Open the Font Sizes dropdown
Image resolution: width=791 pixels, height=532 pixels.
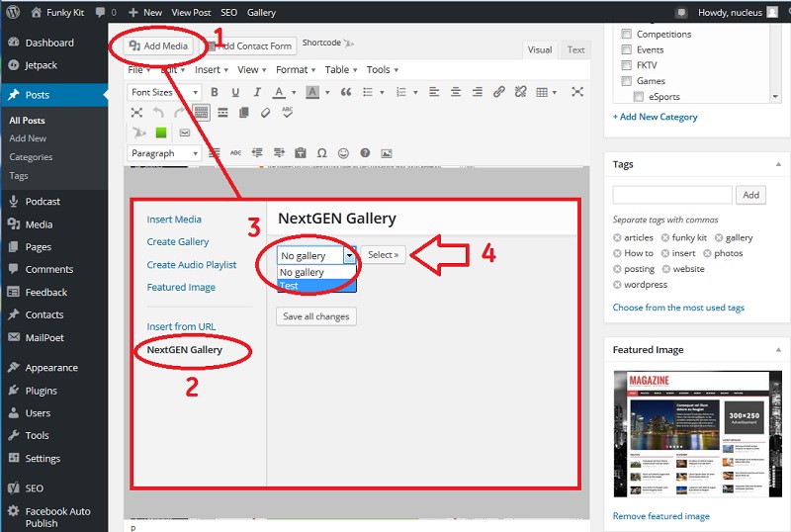[164, 92]
